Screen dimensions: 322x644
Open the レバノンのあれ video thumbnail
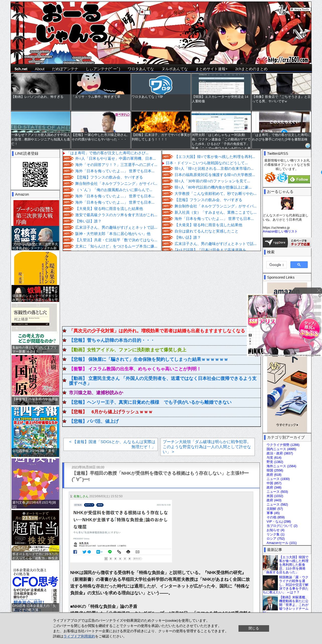(x=41, y=92)
